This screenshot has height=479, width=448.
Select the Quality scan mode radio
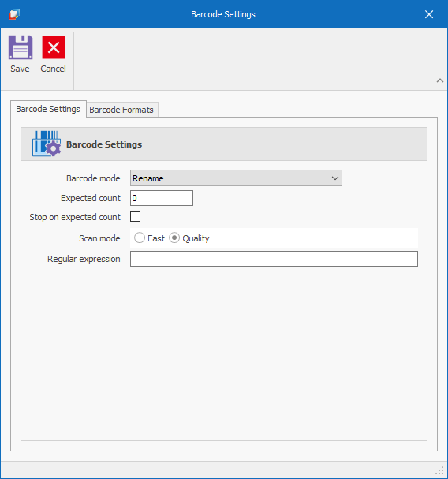pyautogui.click(x=174, y=238)
